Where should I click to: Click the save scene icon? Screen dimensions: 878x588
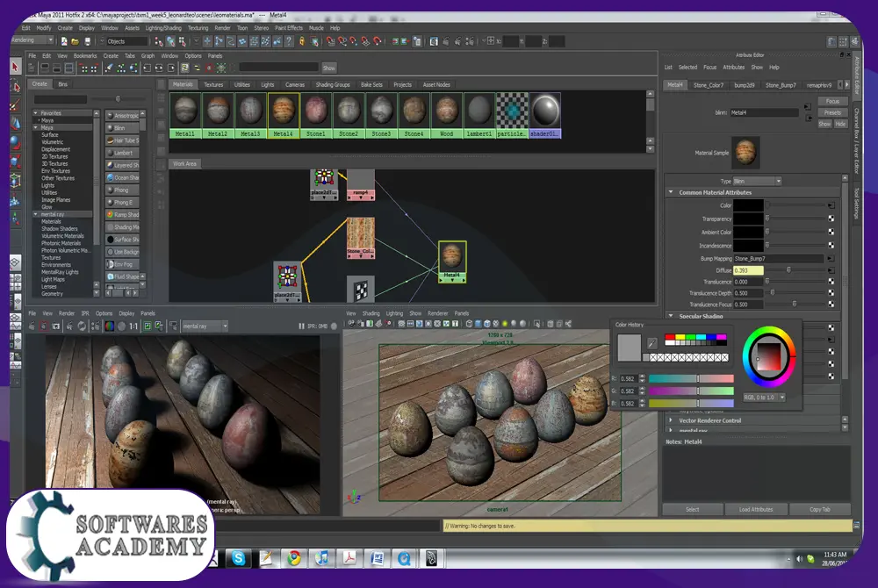click(87, 41)
